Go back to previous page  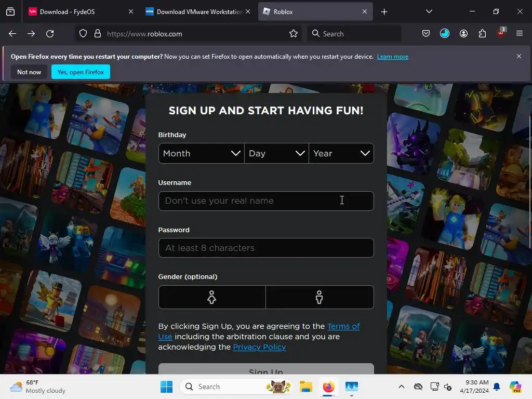tap(12, 34)
